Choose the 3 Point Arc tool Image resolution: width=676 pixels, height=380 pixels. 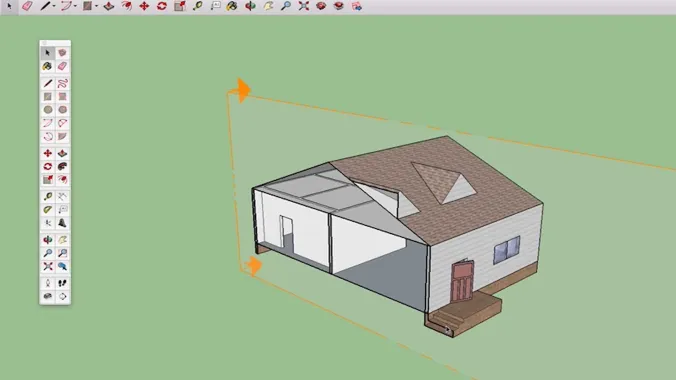(x=48, y=137)
